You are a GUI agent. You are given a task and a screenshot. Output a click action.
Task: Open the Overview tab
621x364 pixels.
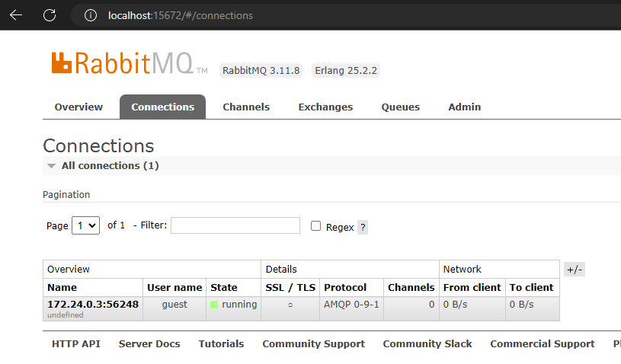[x=78, y=107]
